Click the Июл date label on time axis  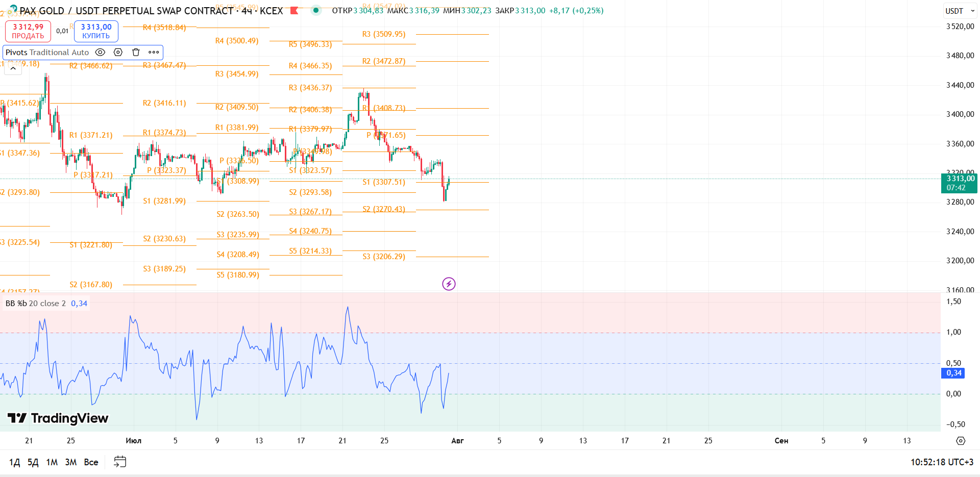tap(134, 441)
